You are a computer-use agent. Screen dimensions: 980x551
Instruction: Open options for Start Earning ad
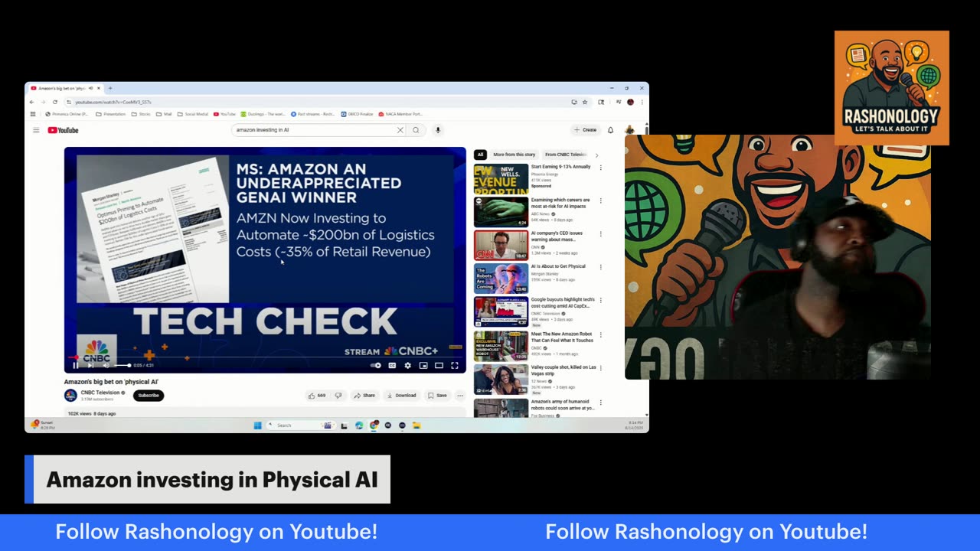pyautogui.click(x=600, y=168)
